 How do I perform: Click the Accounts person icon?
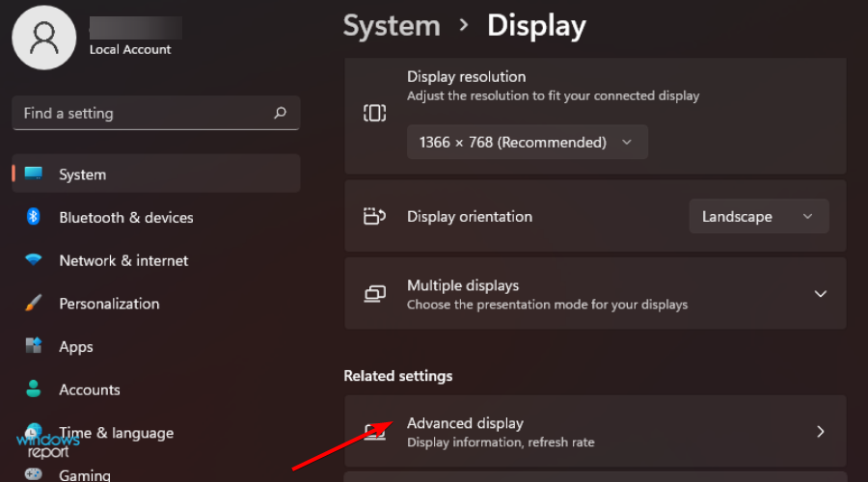[34, 389]
